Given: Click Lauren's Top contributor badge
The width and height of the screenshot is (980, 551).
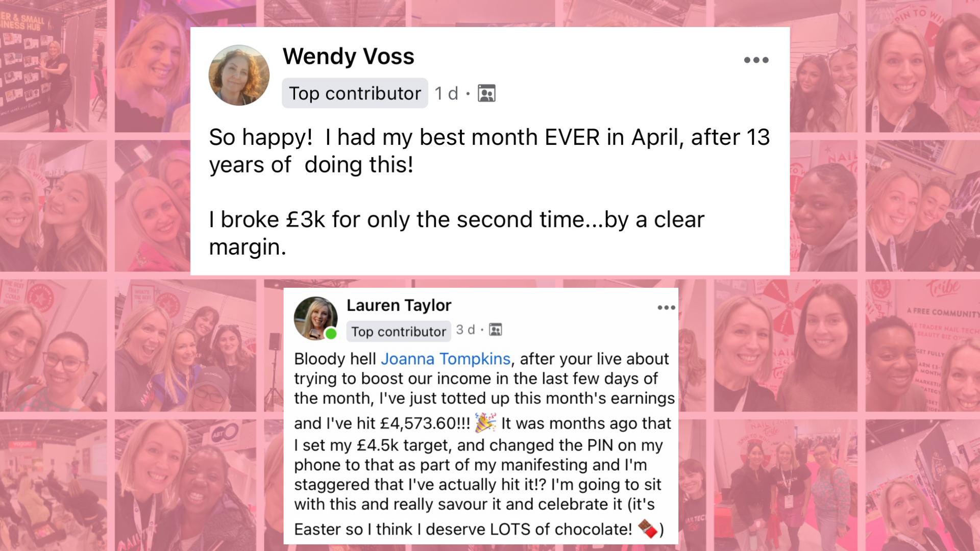Looking at the screenshot, I should [399, 332].
